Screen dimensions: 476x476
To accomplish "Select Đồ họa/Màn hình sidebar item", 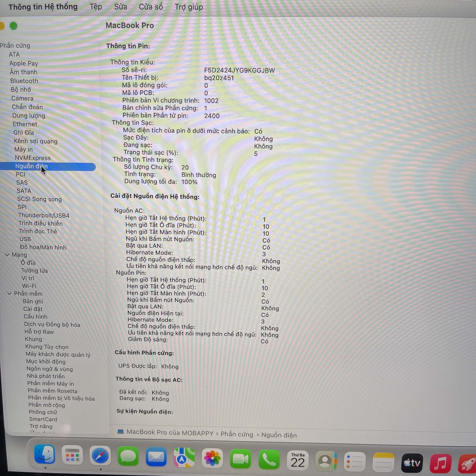I will [x=43, y=247].
